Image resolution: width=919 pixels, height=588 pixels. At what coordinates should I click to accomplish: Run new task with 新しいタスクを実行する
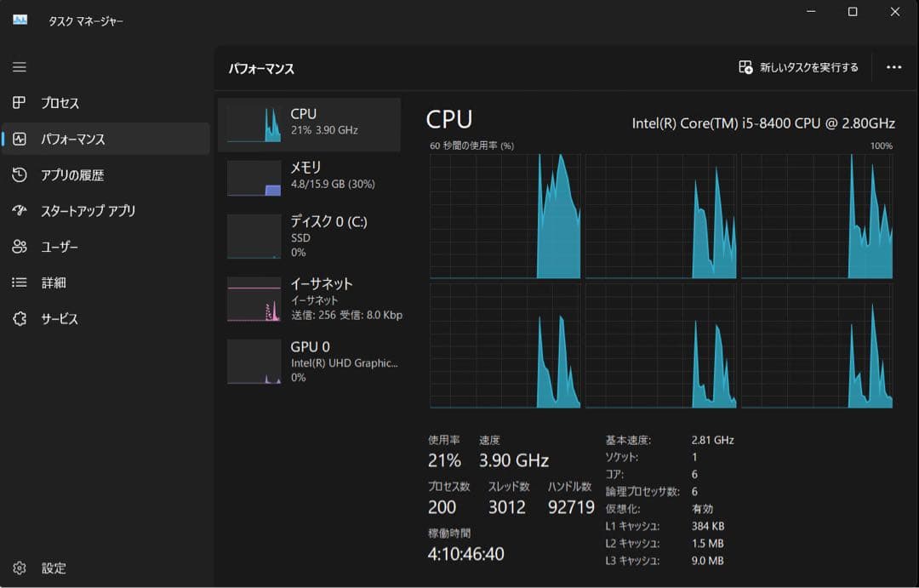(x=798, y=67)
